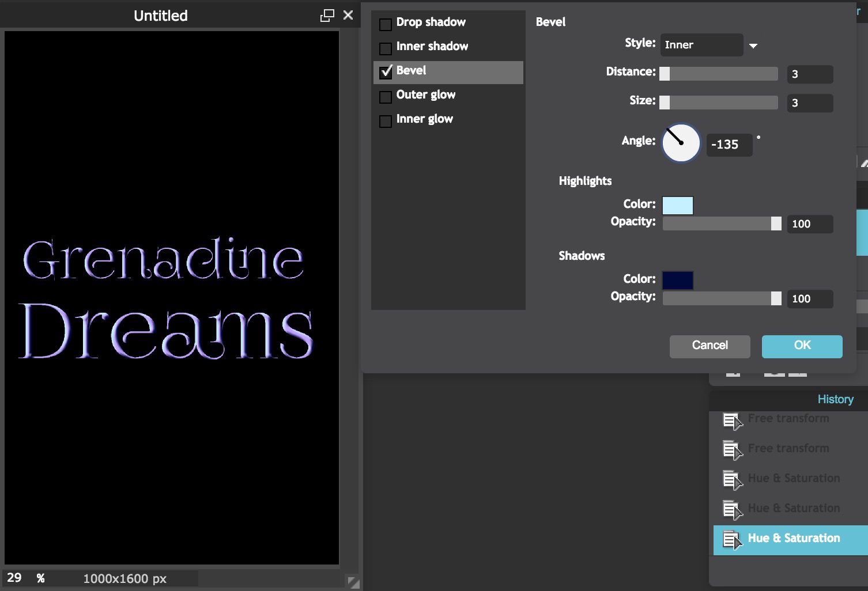Open the History panel tab

pyautogui.click(x=835, y=399)
